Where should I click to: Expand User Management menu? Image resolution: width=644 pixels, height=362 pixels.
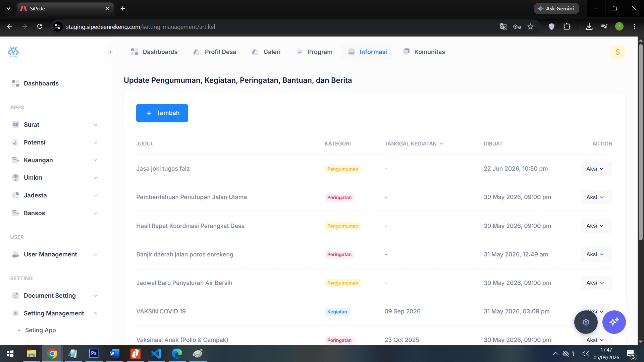coord(55,254)
